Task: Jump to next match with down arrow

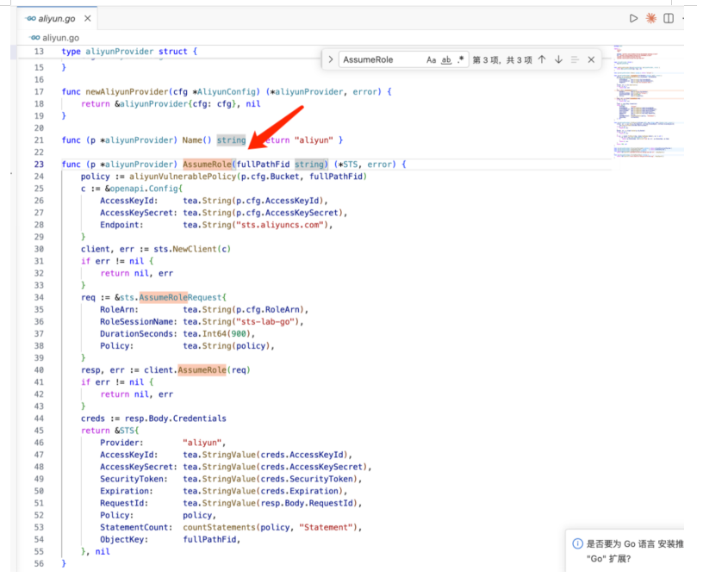Action: coord(558,59)
